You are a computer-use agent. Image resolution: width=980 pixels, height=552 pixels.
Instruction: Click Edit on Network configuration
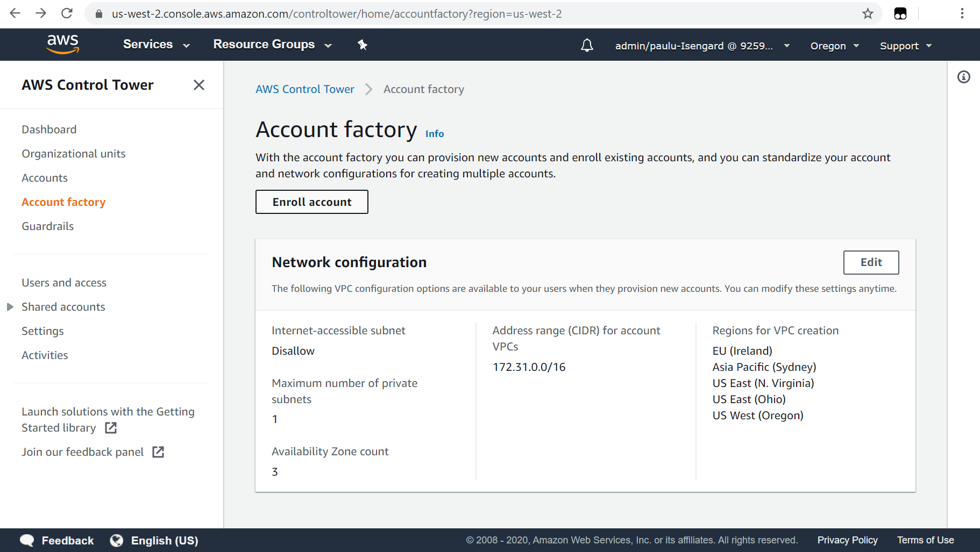coord(871,262)
